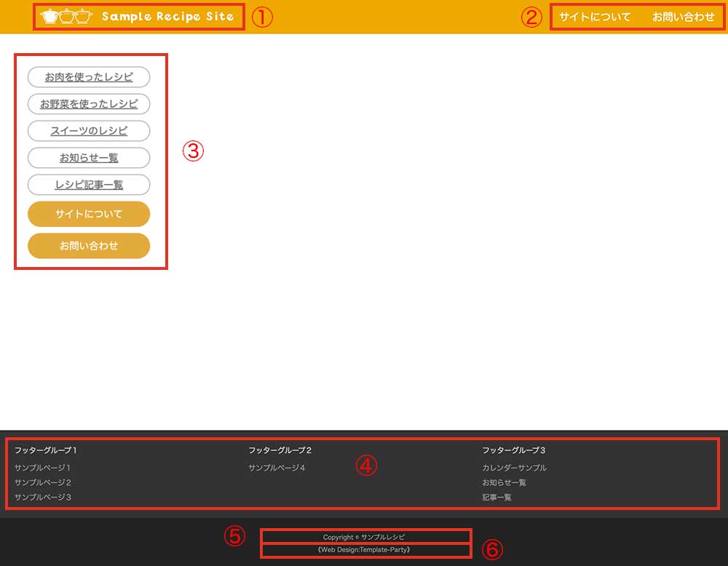The width and height of the screenshot is (728, 566).
Task: Open サイトについて in the header menu
Action: [595, 17]
